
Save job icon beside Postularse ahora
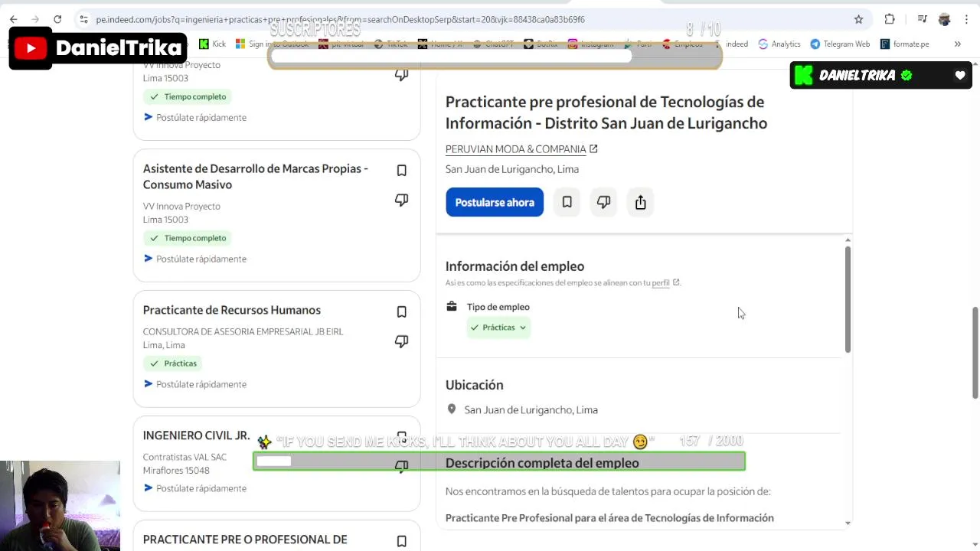pos(567,202)
